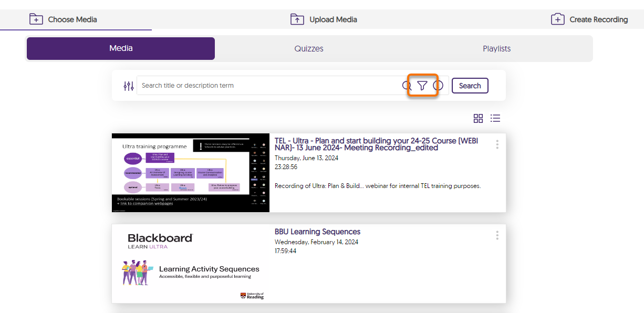Open options menu for TEL Ultra recording
This screenshot has height=313, width=644.
(497, 144)
